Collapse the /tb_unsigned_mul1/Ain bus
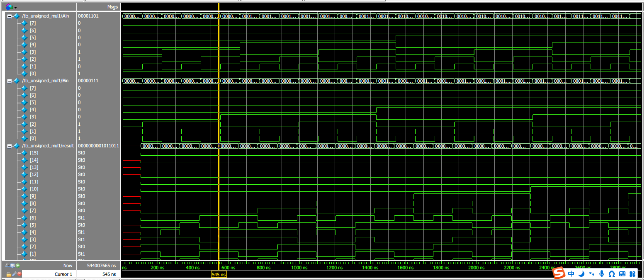 [x=10, y=16]
